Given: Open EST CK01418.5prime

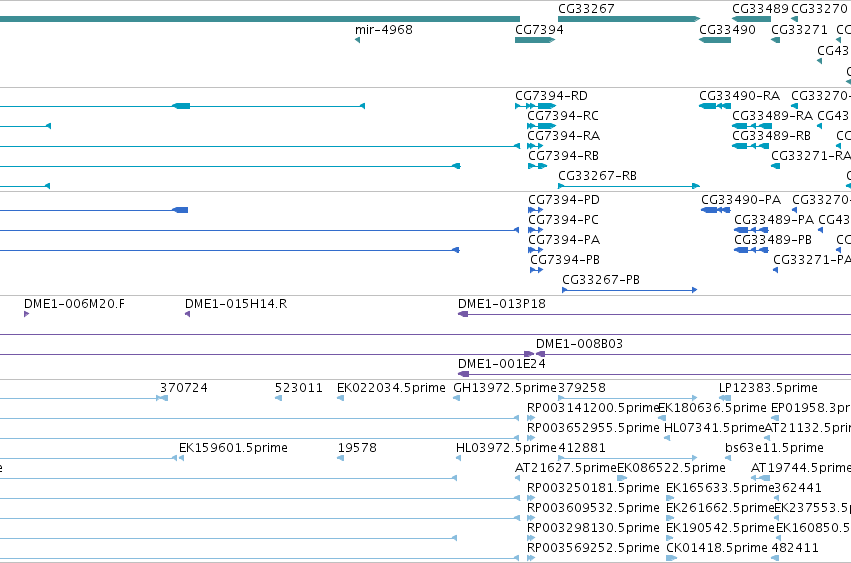Looking at the screenshot, I should coord(717,548).
